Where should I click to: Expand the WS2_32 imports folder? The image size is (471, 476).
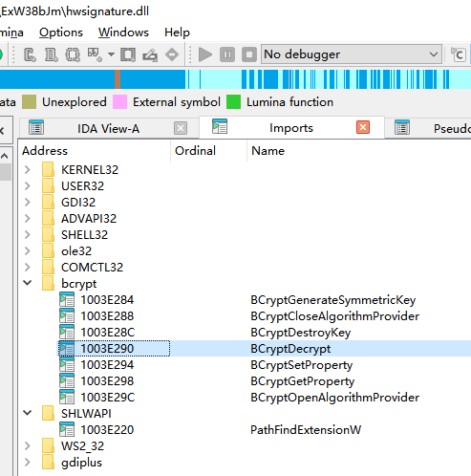(28, 445)
